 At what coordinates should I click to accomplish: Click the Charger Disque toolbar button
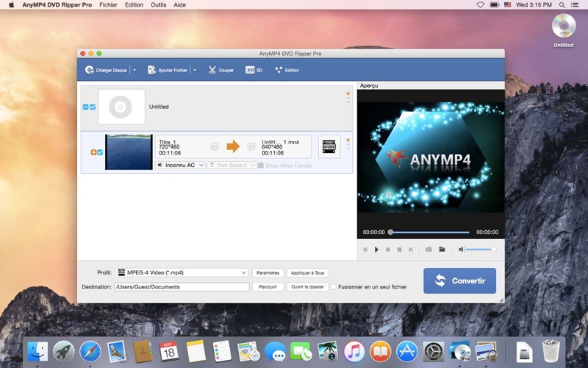tap(106, 70)
